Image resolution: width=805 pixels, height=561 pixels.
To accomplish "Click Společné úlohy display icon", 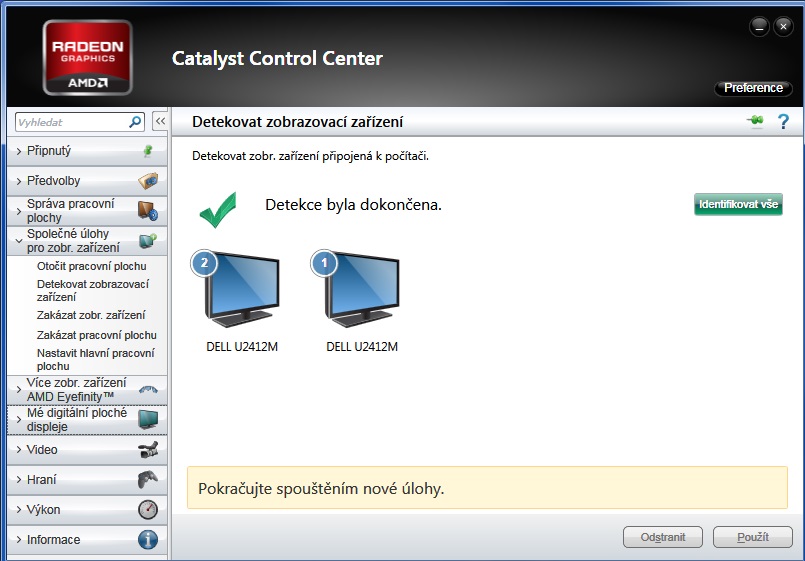I will tap(148, 241).
